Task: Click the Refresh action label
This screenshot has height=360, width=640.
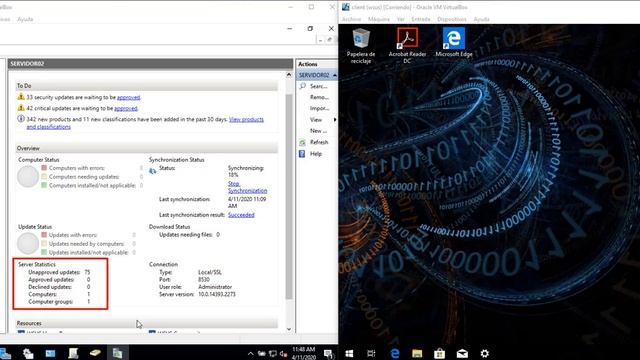Action: coord(319,142)
